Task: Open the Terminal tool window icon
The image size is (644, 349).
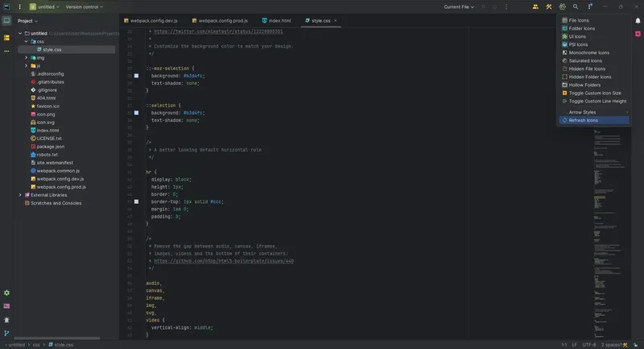Action: [x=6, y=306]
